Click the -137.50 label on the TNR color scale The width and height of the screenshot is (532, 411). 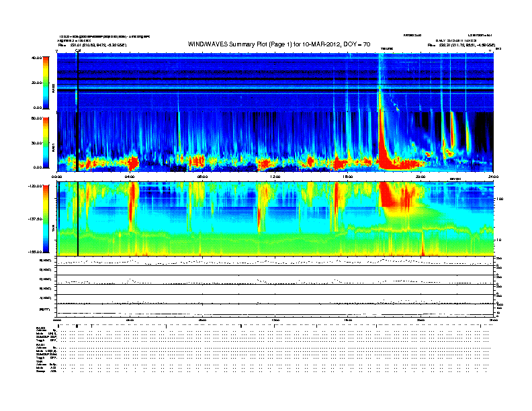pos(36,219)
